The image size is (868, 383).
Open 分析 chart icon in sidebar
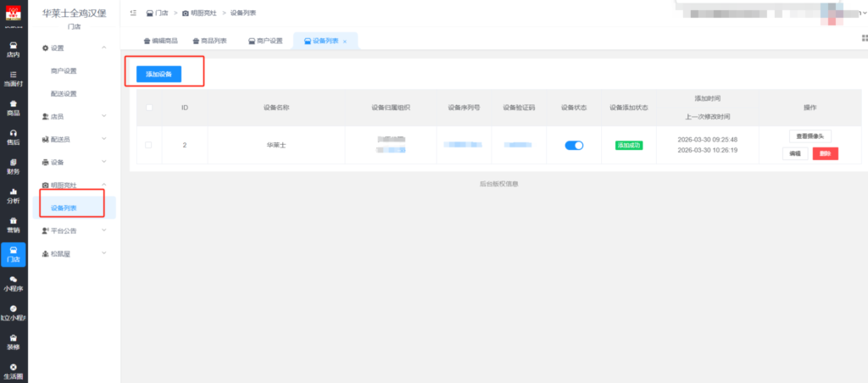point(14,191)
